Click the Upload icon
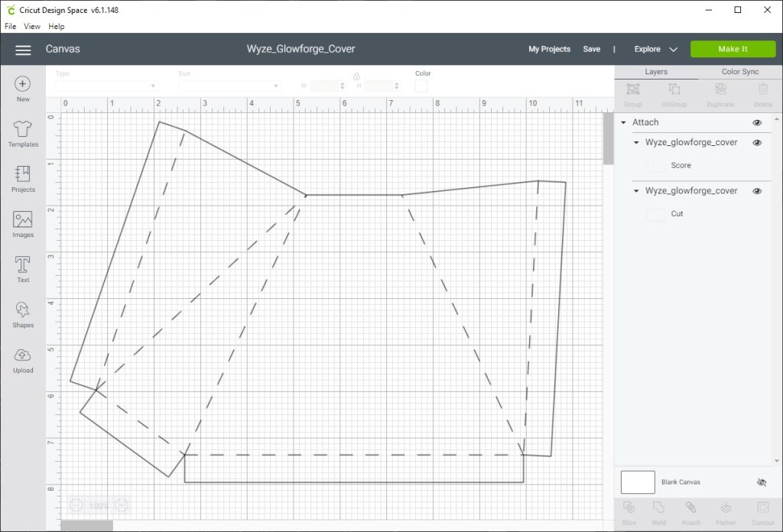783x532 pixels. (x=23, y=355)
